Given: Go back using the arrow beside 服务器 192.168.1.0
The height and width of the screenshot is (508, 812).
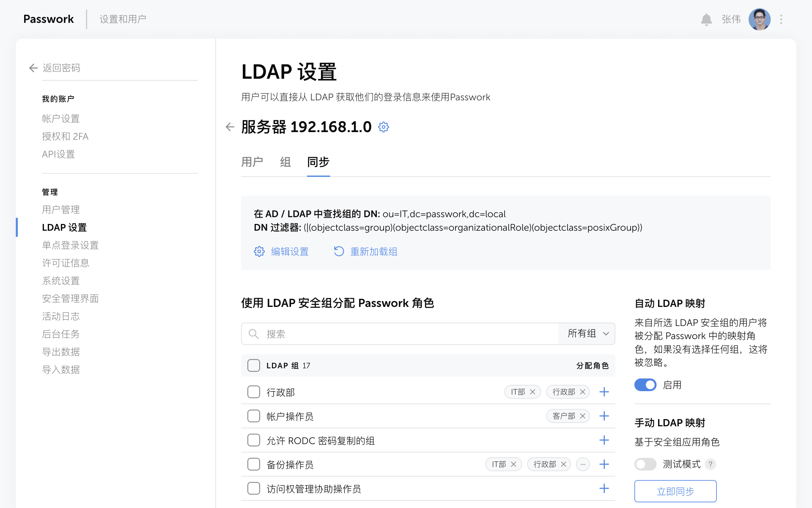Looking at the screenshot, I should 230,127.
